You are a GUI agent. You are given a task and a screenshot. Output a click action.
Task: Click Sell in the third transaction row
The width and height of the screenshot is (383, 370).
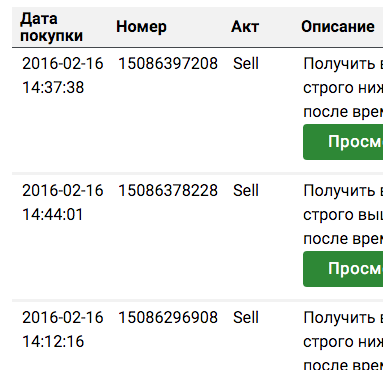click(x=246, y=318)
